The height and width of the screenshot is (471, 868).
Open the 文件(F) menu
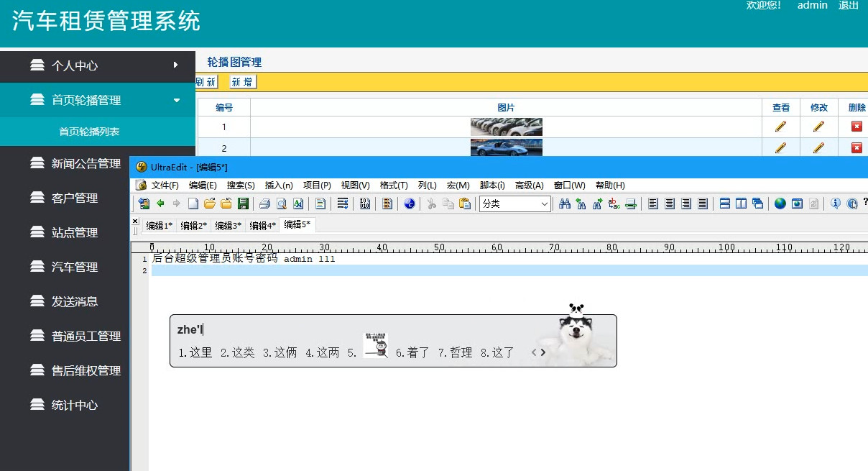point(165,186)
